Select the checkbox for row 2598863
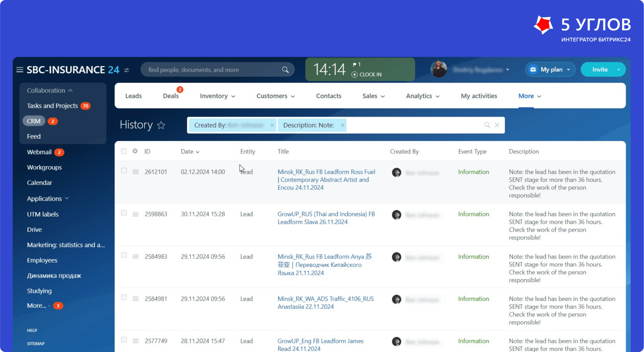Image resolution: width=644 pixels, height=352 pixels. pyautogui.click(x=124, y=213)
